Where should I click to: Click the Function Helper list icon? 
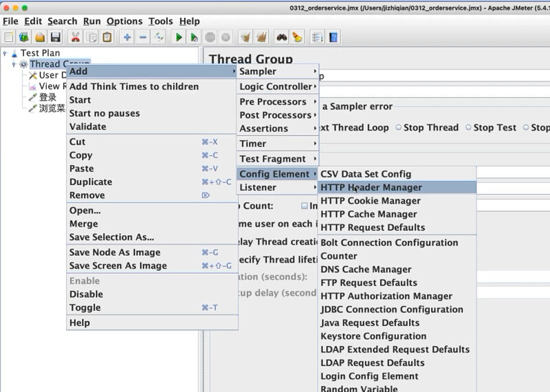(x=317, y=37)
